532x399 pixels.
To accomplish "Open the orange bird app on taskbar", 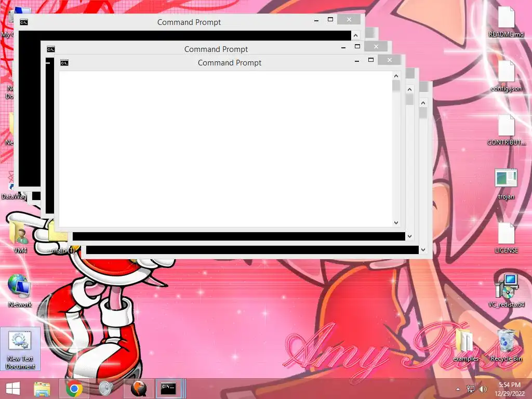I will [x=138, y=389].
